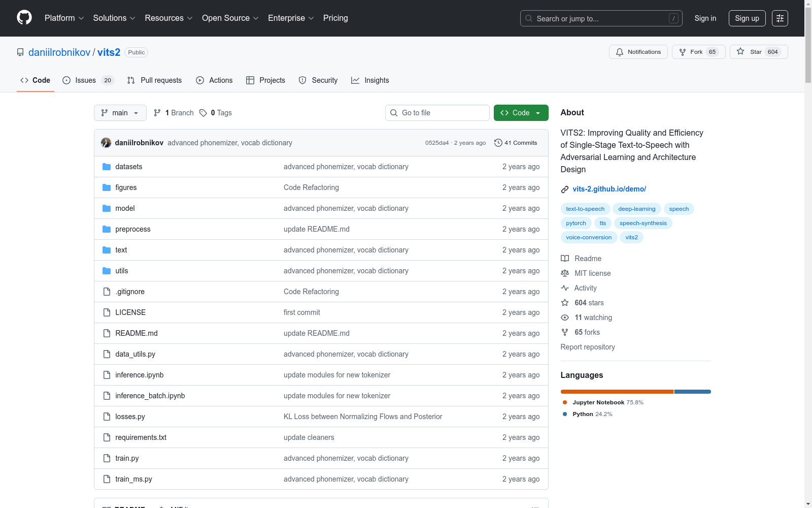Open the main branch selector dropdown
812x508 pixels.
coord(120,113)
